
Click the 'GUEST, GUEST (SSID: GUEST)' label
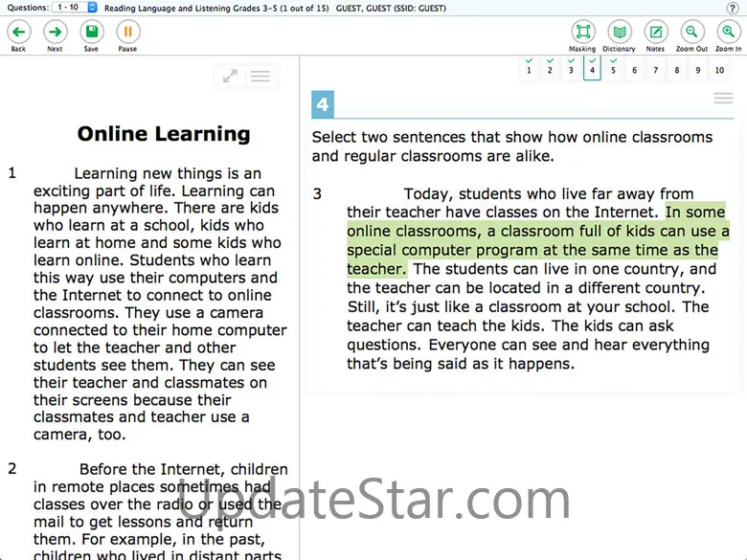pyautogui.click(x=391, y=8)
